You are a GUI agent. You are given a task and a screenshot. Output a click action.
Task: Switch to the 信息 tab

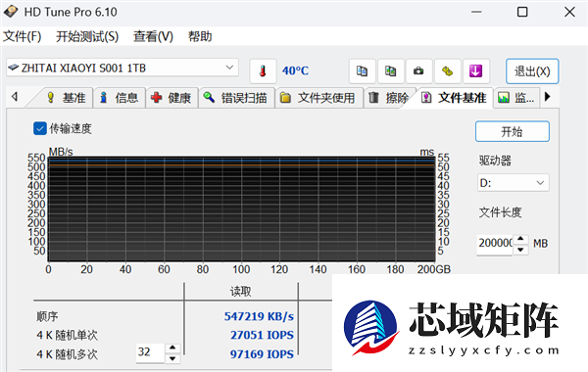click(120, 98)
